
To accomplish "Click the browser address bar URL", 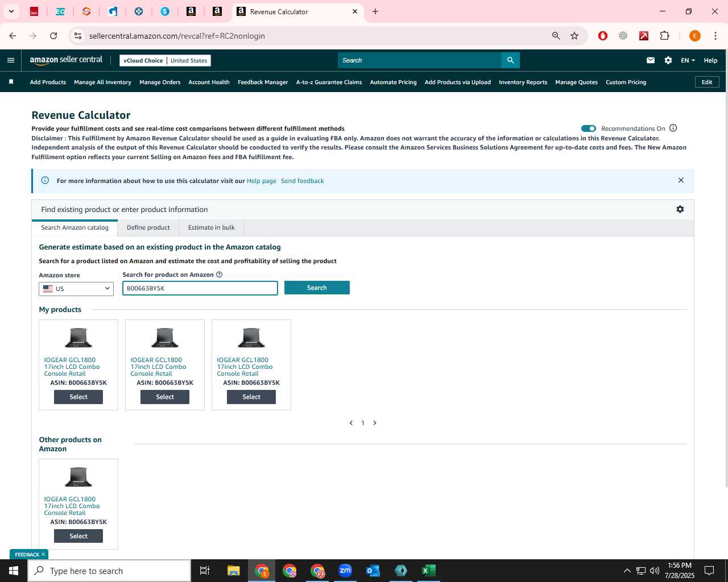I will pos(177,36).
